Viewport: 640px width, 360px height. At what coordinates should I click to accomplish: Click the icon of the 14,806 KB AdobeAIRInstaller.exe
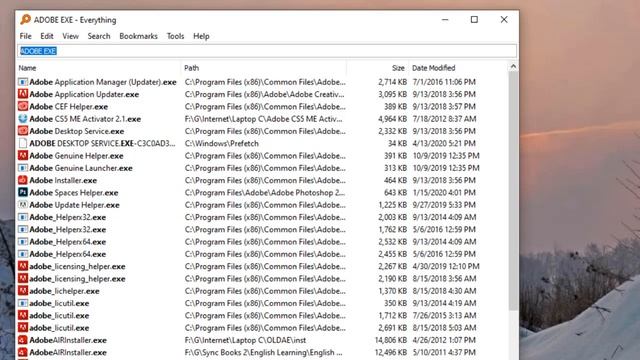click(x=23, y=340)
